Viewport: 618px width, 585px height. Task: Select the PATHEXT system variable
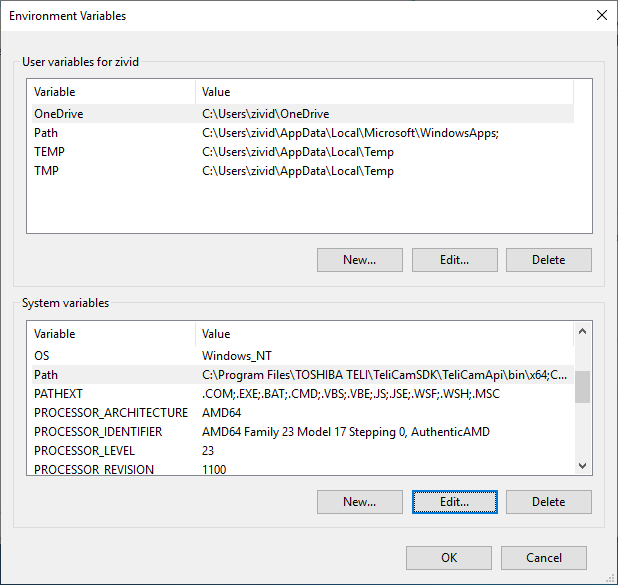pos(58,394)
